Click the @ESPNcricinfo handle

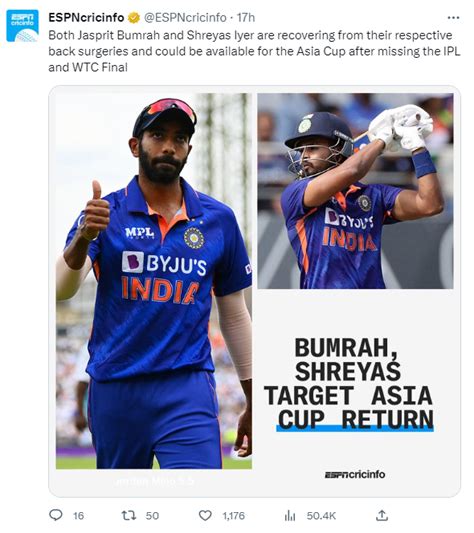tap(185, 18)
